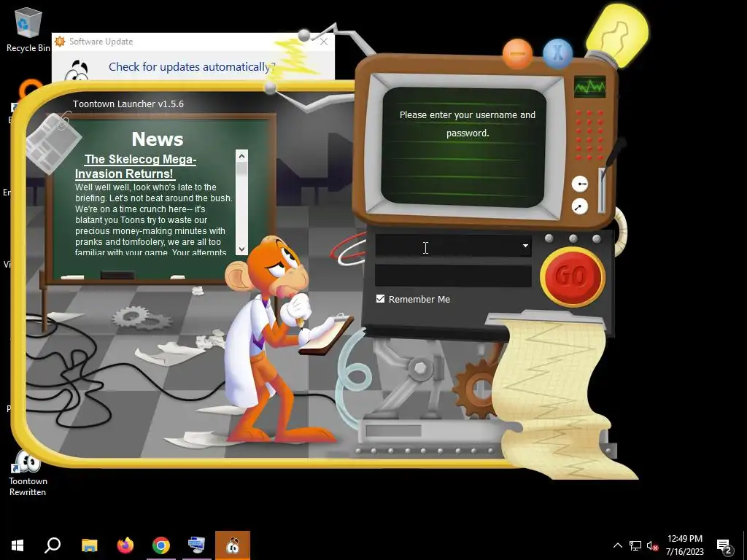This screenshot has height=560, width=747.
Task: Click Toontown Launcher v1.5.6 title text
Action: (128, 104)
